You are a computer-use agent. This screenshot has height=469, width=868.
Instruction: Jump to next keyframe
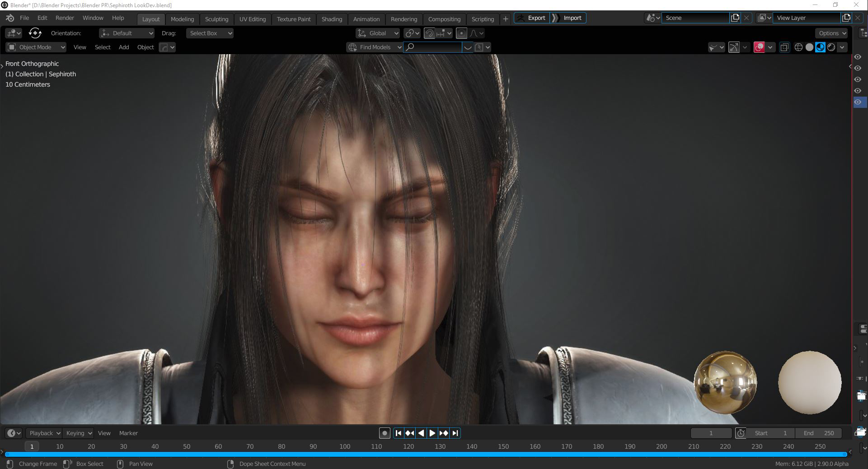(x=444, y=433)
